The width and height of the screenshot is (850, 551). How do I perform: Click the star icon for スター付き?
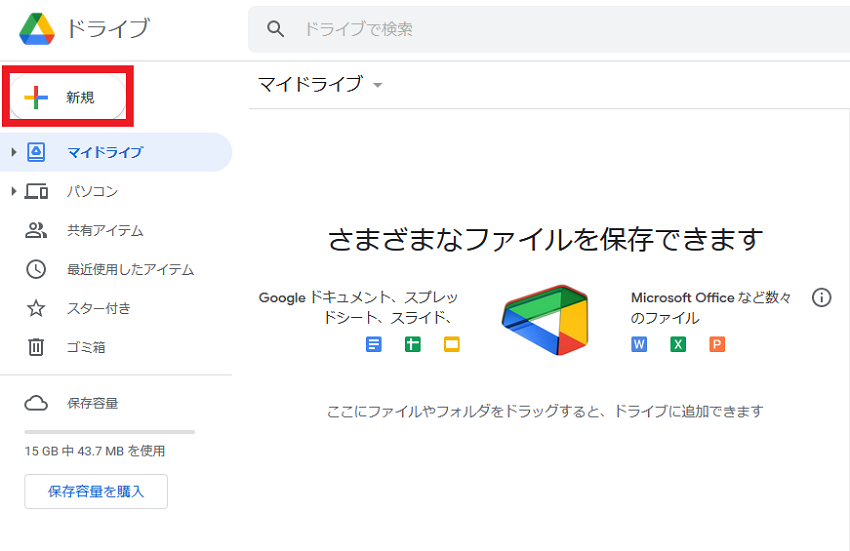click(36, 309)
